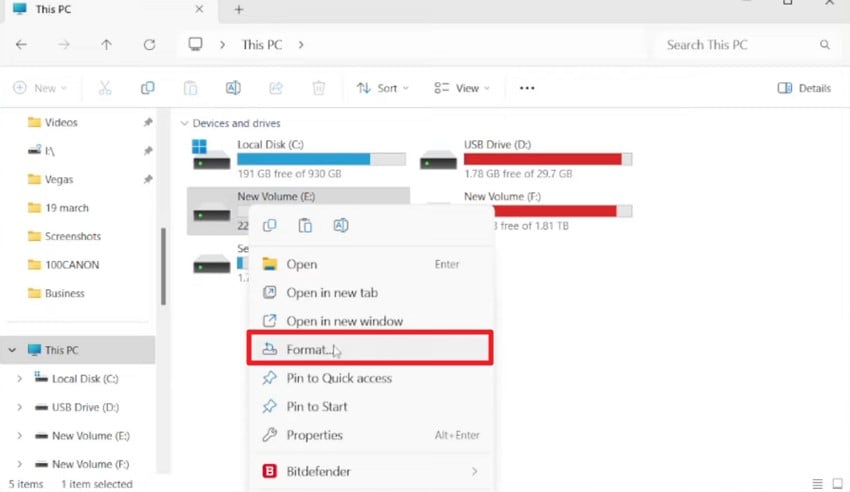The image size is (850, 492).
Task: Collapse the This PC tree node
Action: (12, 350)
